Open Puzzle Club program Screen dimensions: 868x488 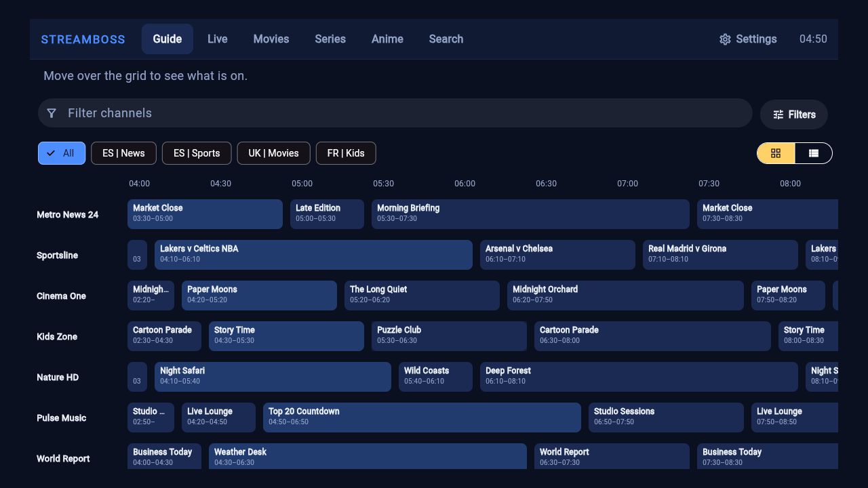tap(449, 336)
